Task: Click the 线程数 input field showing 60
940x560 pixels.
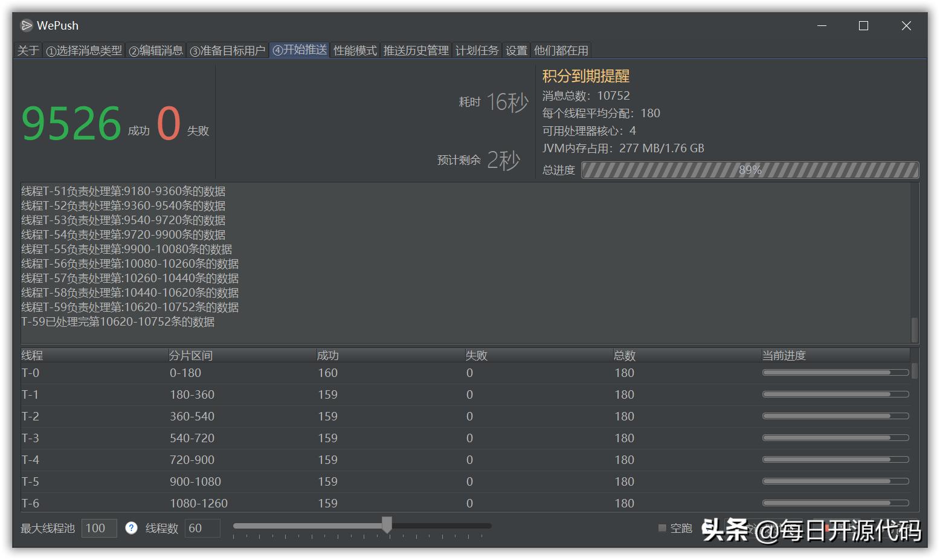Action: tap(202, 528)
